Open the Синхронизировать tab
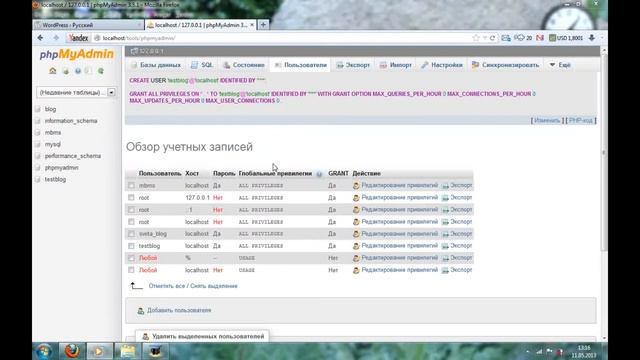 tap(505, 65)
